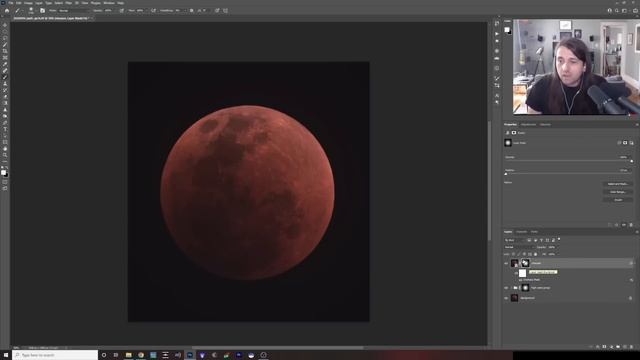Toggle visibility of the group layer
The height and width of the screenshot is (360, 640).
[506, 288]
